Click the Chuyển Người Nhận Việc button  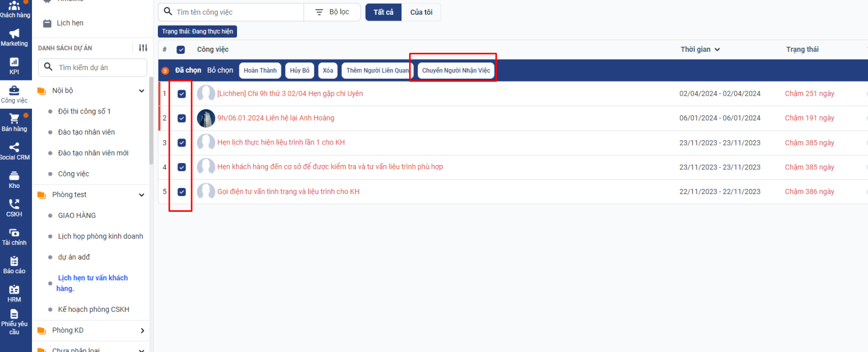point(456,71)
